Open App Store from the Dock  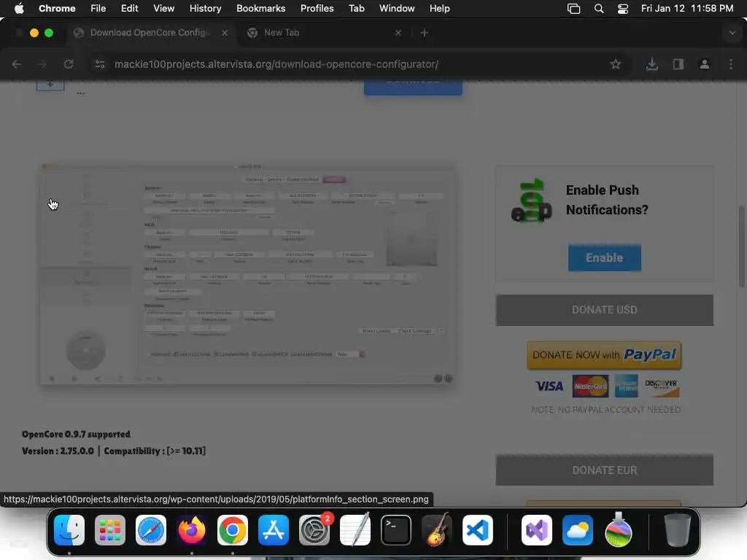(274, 530)
